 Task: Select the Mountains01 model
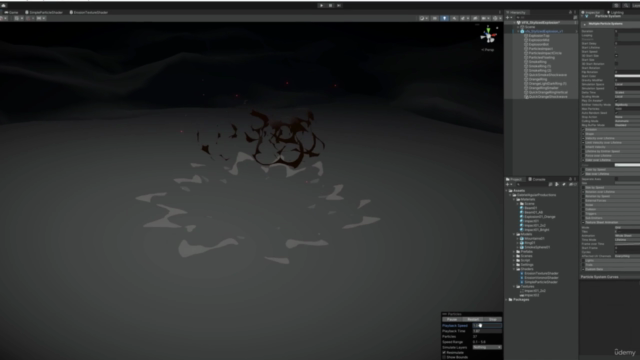point(534,239)
